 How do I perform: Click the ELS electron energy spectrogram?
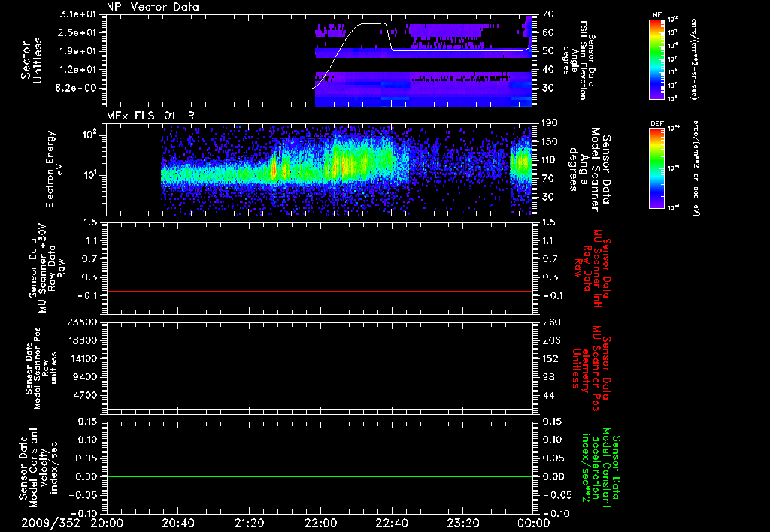346,169
